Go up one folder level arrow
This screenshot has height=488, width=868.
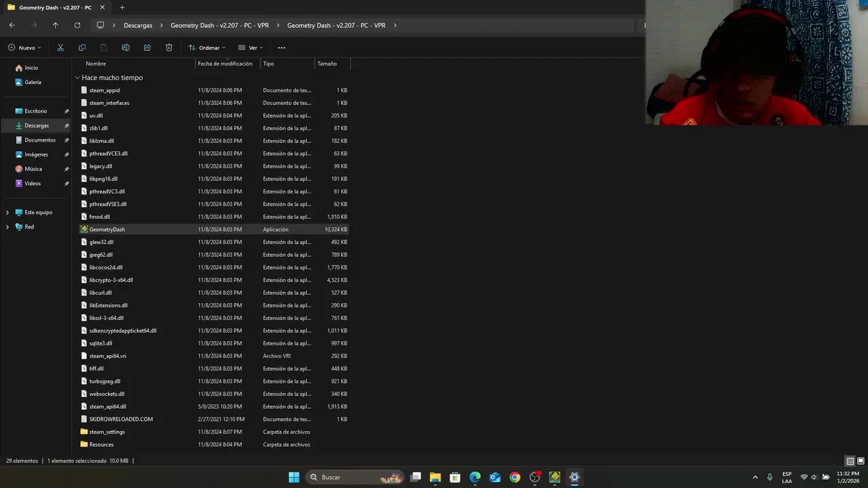coord(56,25)
